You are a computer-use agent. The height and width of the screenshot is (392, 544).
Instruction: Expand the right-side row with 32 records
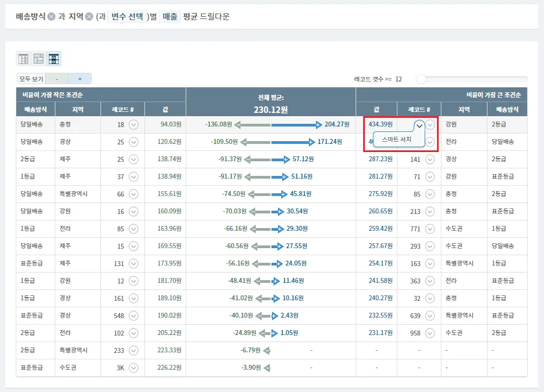(x=430, y=298)
